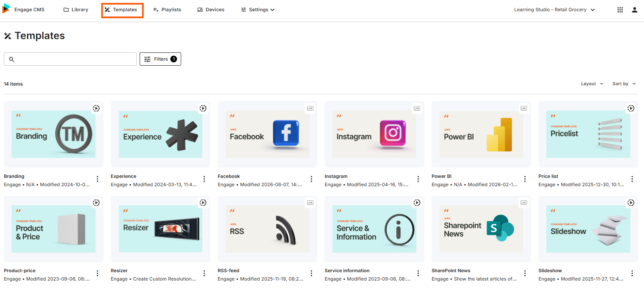Click the play badge on Branding card
The height and width of the screenshot is (288, 644).
[x=96, y=108]
